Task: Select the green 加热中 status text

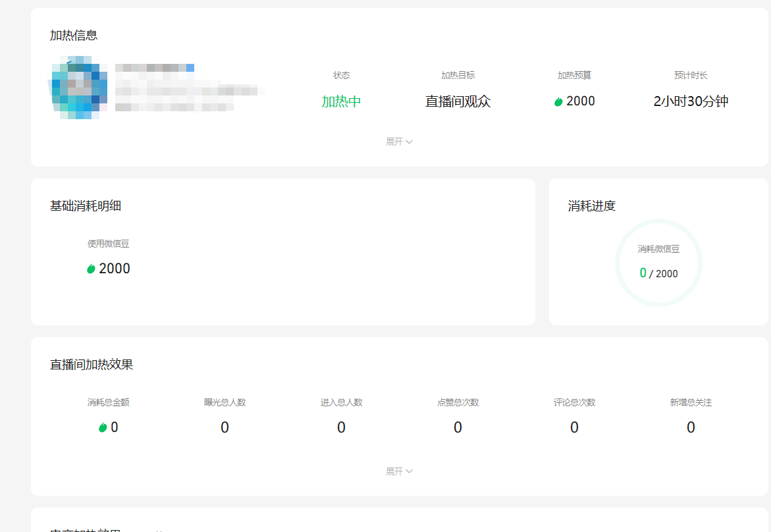Action: pos(341,102)
